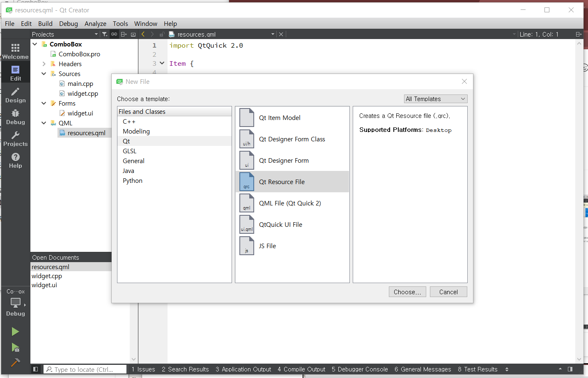Click the filter tree funnel icon
The image size is (588, 378).
click(105, 35)
